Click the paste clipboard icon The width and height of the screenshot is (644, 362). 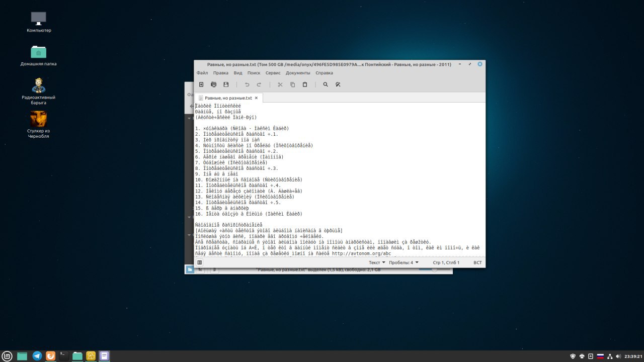coord(305,84)
